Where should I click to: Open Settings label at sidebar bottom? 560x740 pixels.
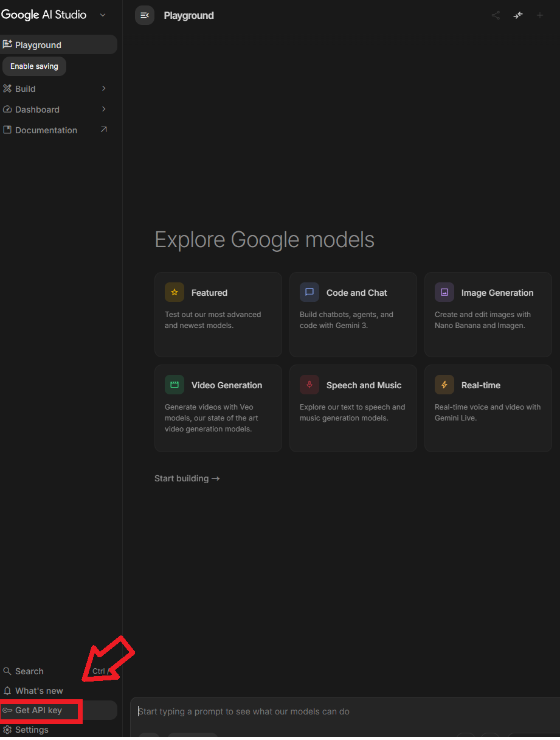coord(32,730)
